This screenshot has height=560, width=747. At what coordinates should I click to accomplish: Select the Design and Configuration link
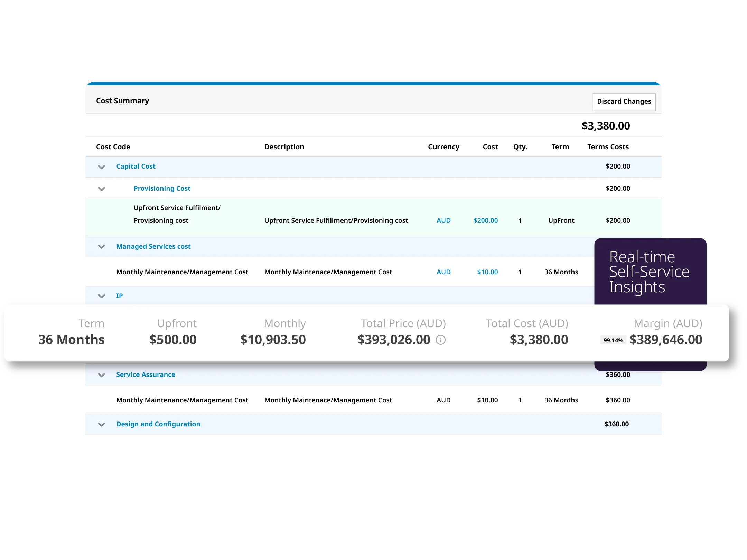point(158,424)
